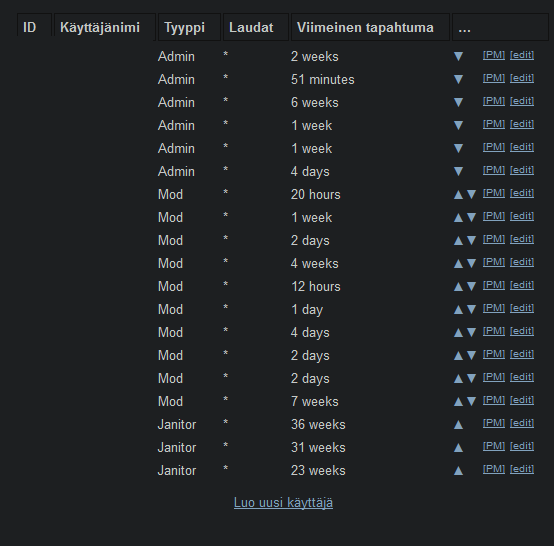554x546 pixels.
Task: Promote the Mod last seen 4 weeks ago
Action: click(458, 263)
